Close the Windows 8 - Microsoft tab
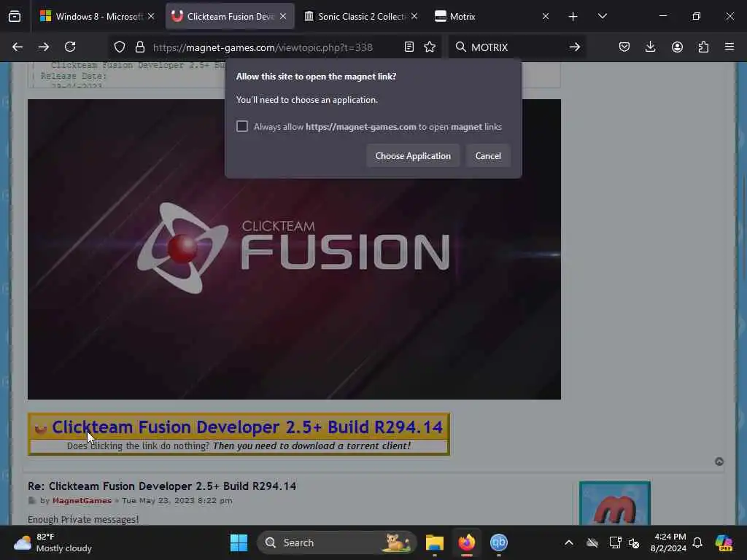The image size is (747, 560). click(x=151, y=16)
